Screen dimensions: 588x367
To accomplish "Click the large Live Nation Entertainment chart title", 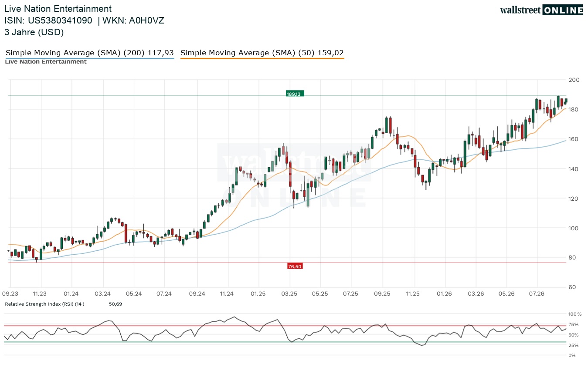I will 58,9.
